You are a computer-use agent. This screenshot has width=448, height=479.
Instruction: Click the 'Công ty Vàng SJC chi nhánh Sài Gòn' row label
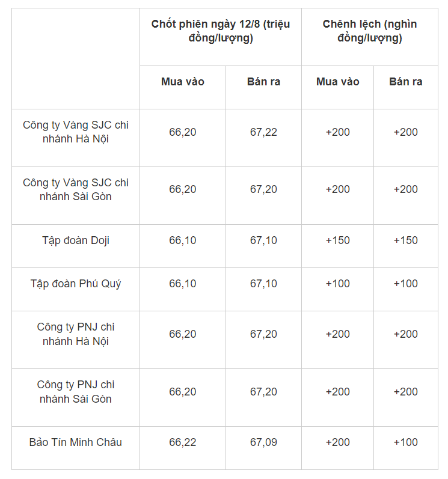pos(76,195)
